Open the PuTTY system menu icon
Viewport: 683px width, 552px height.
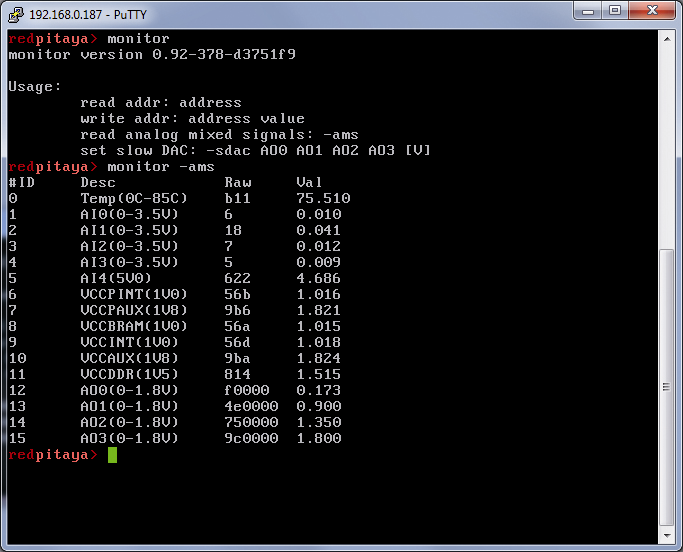(16, 14)
